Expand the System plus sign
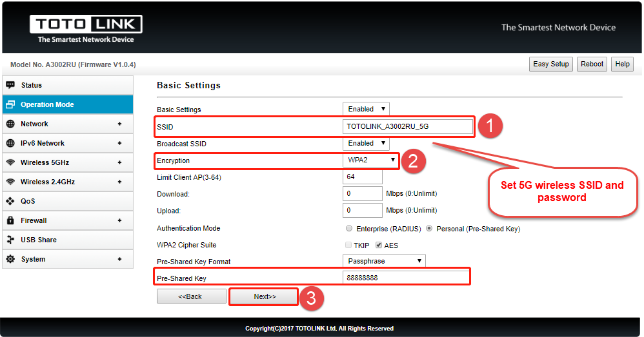 pos(119,259)
